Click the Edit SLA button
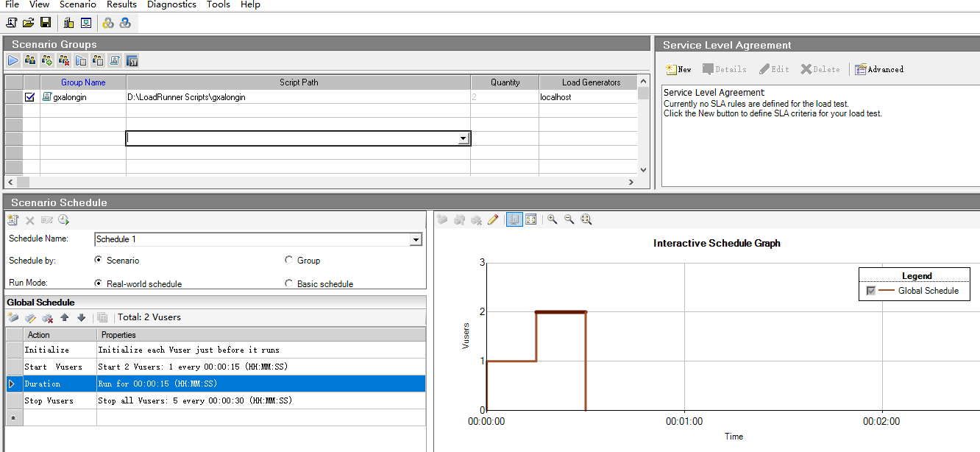Image resolution: width=980 pixels, height=452 pixels. coord(774,69)
